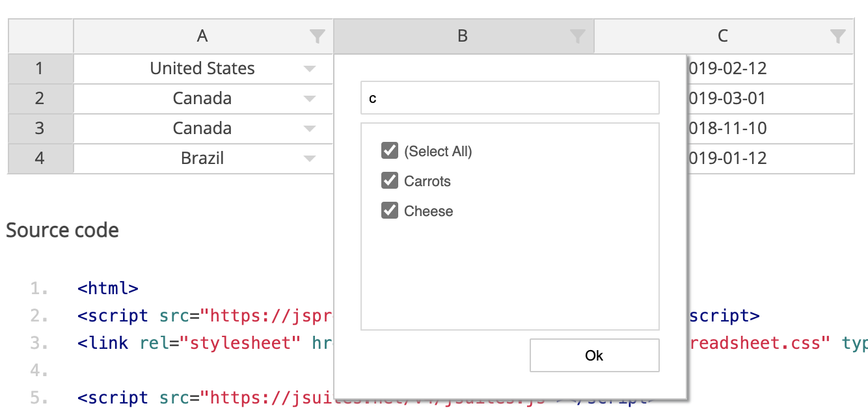Confirm filter selection with Ok
This screenshot has height=410, width=868.
pos(593,355)
